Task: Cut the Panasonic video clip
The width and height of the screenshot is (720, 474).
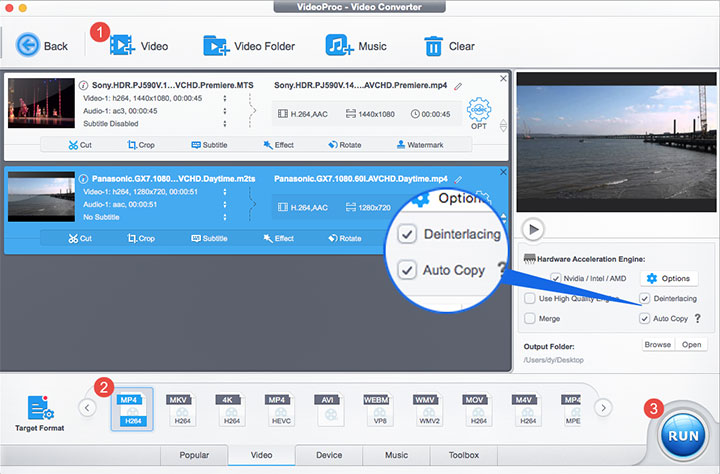Action: click(80, 238)
